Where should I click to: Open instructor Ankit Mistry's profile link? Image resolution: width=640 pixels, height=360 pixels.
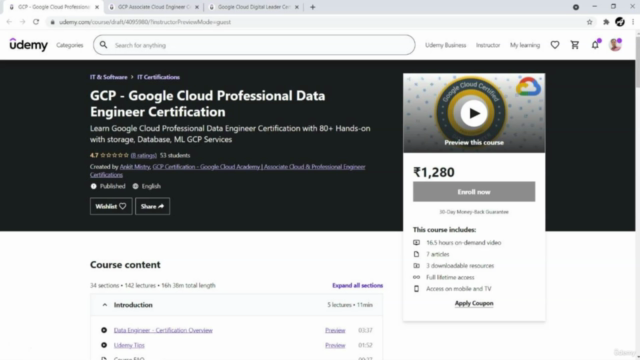135,167
